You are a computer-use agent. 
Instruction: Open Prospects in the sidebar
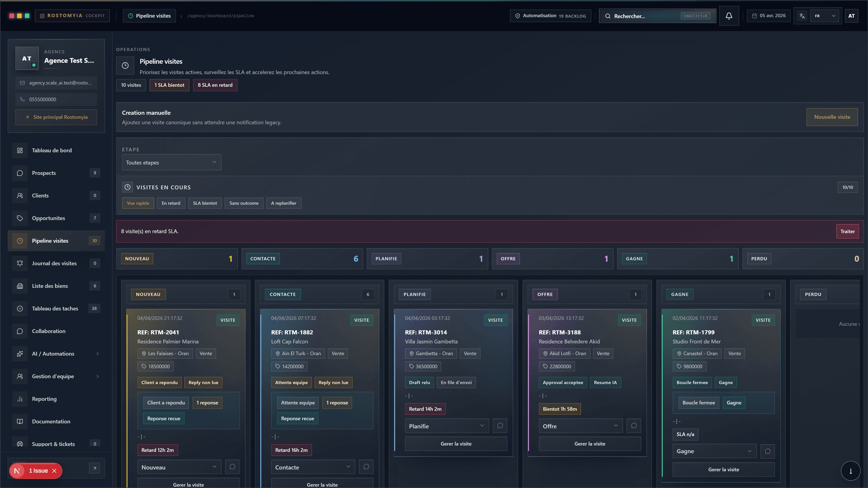point(56,173)
